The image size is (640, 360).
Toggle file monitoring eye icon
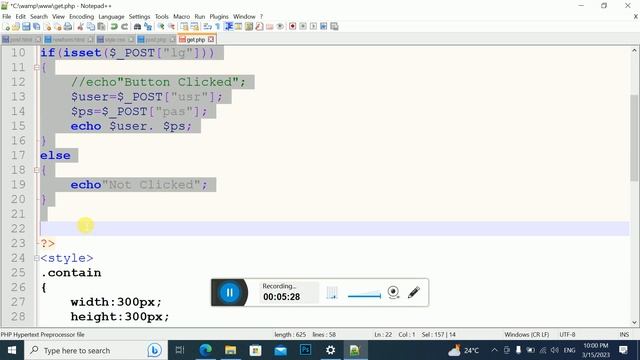click(280, 27)
